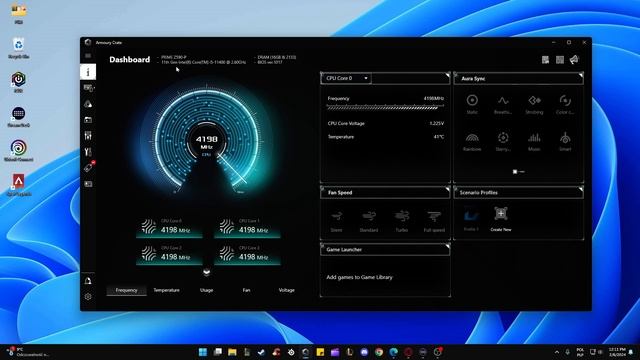Choose the Music lighting effect

click(x=534, y=142)
